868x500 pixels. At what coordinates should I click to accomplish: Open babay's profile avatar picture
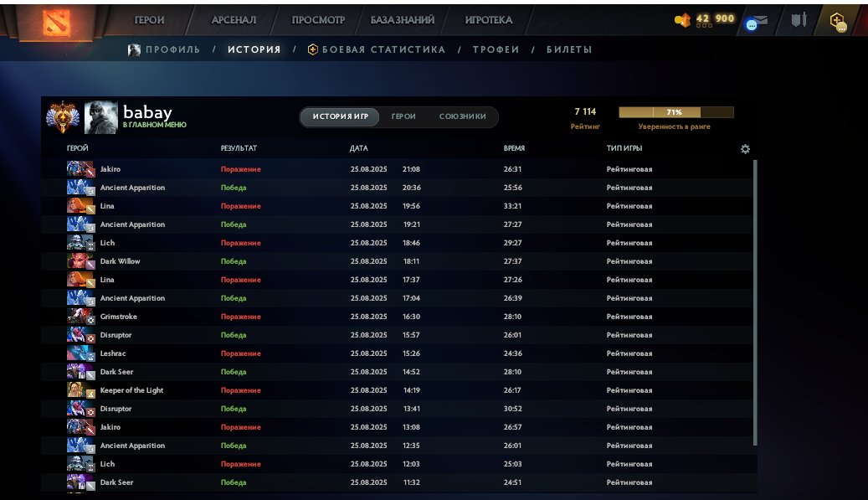click(101, 116)
